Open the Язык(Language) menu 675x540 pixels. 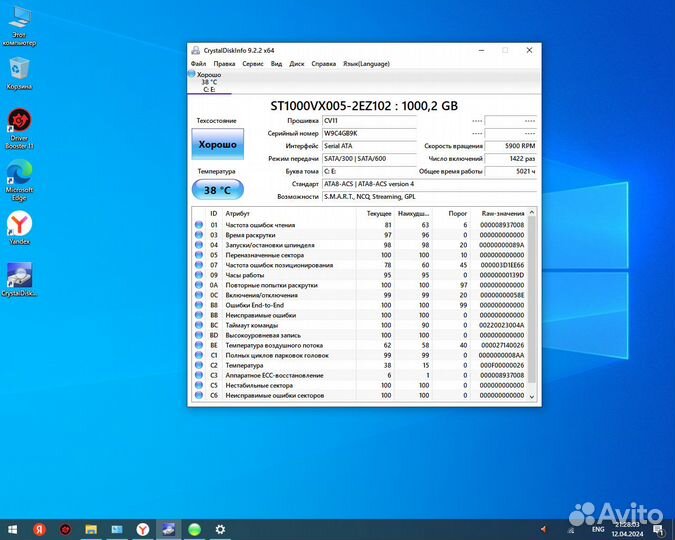[366, 64]
